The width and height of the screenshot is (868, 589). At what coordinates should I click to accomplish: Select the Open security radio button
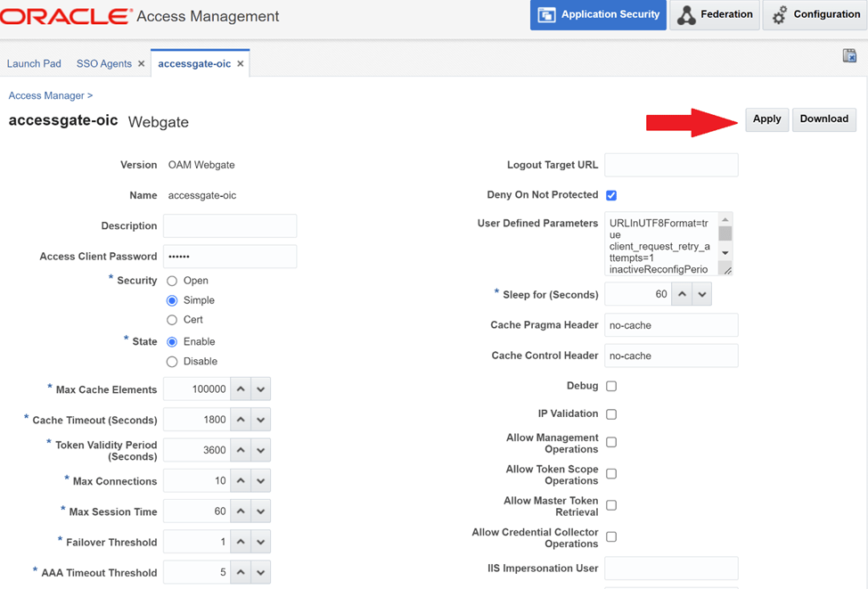pyautogui.click(x=172, y=281)
